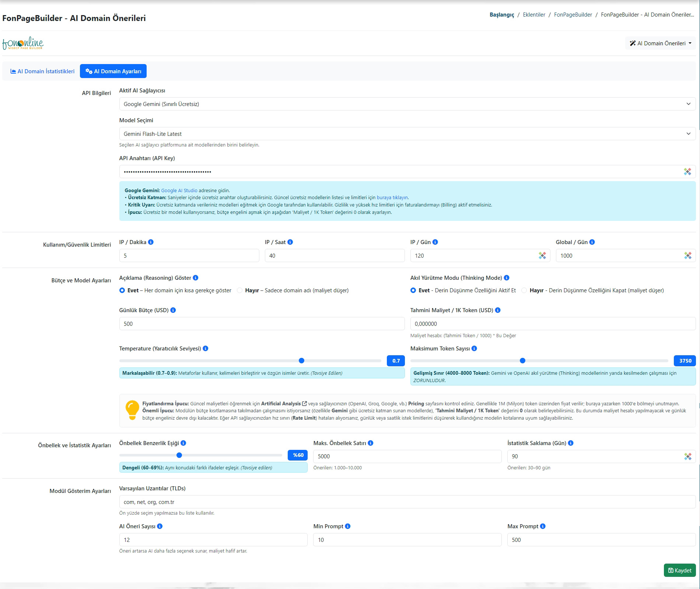Click the Temperature slider handle
Image resolution: width=700 pixels, height=589 pixels.
302,361
